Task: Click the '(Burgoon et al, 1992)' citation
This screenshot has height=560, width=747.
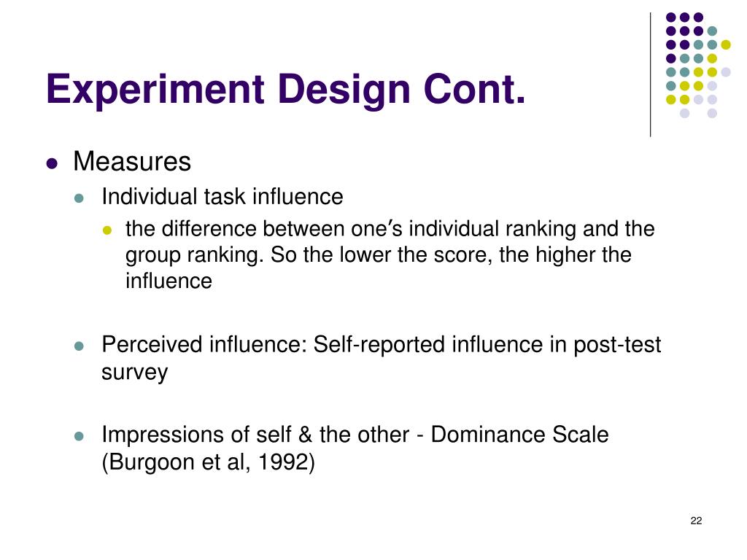Action: [x=208, y=462]
